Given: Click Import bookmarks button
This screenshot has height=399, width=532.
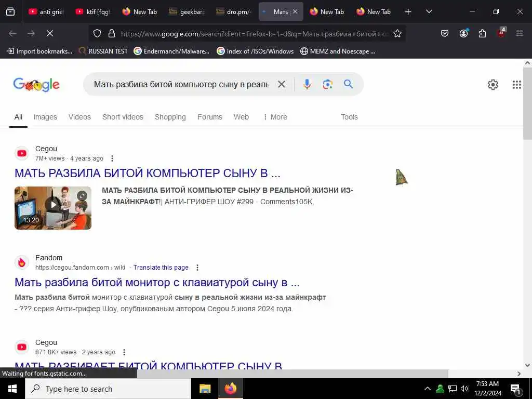Looking at the screenshot, I should (39, 51).
